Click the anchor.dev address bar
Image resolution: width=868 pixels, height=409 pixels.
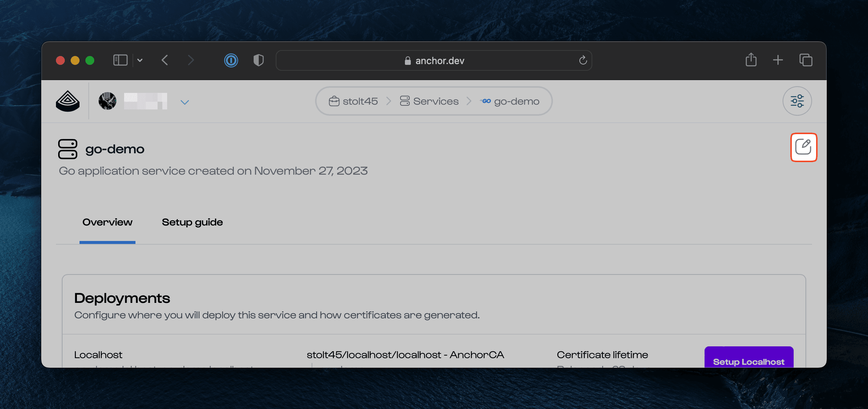point(434,60)
